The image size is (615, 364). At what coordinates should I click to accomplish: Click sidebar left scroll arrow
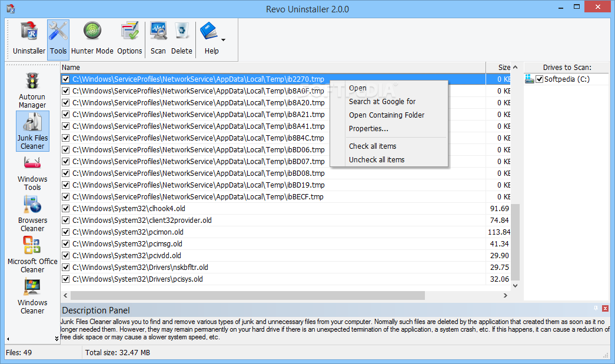[8, 339]
